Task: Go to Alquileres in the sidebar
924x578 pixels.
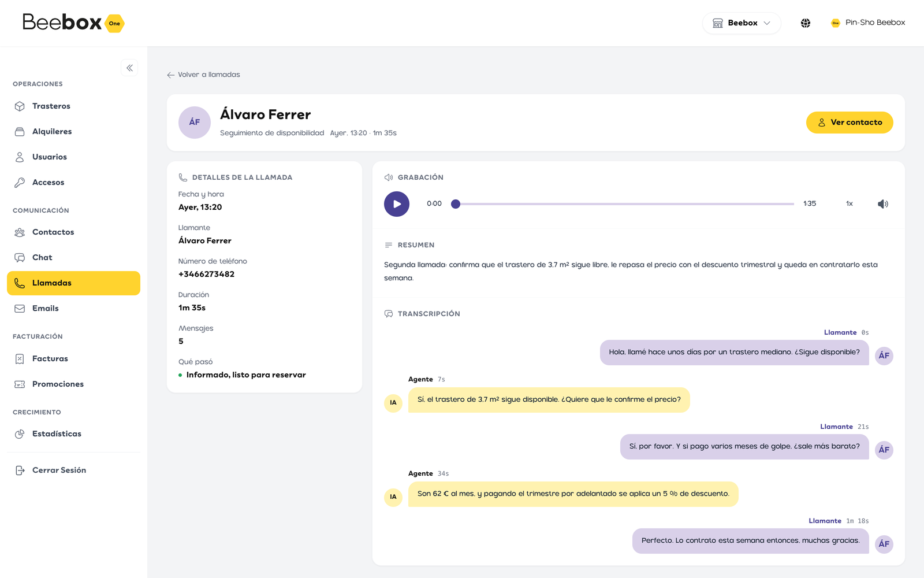Action: [73, 131]
